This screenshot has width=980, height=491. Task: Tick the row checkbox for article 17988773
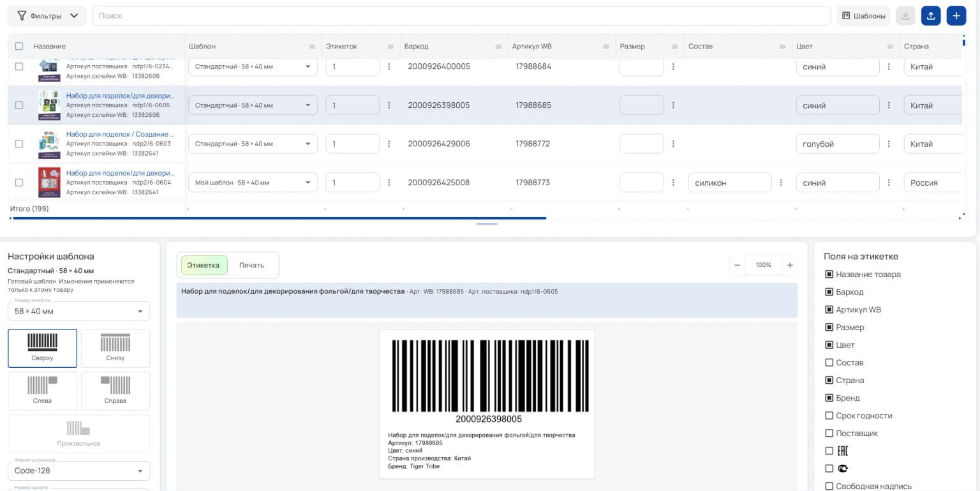point(19,182)
